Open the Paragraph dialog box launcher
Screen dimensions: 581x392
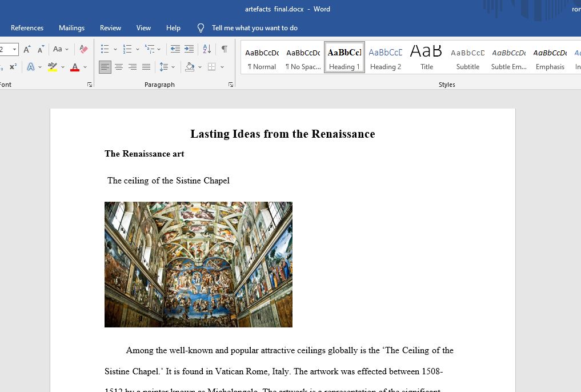pos(231,85)
